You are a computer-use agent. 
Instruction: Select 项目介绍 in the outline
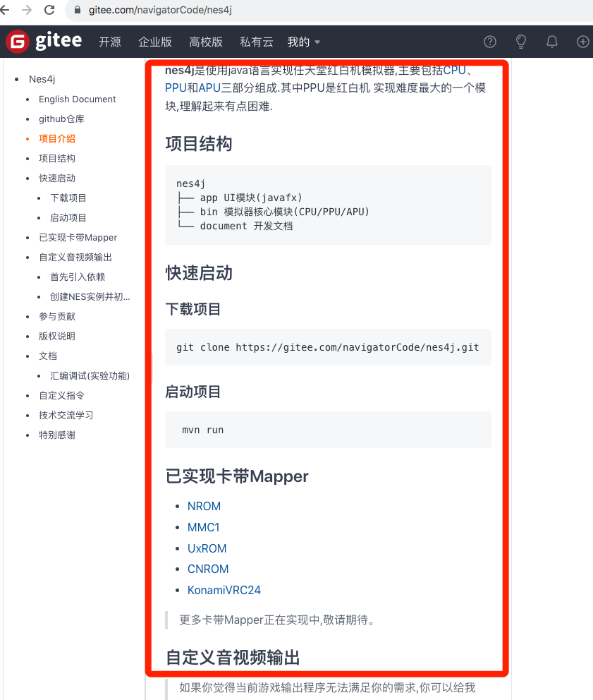tap(57, 138)
